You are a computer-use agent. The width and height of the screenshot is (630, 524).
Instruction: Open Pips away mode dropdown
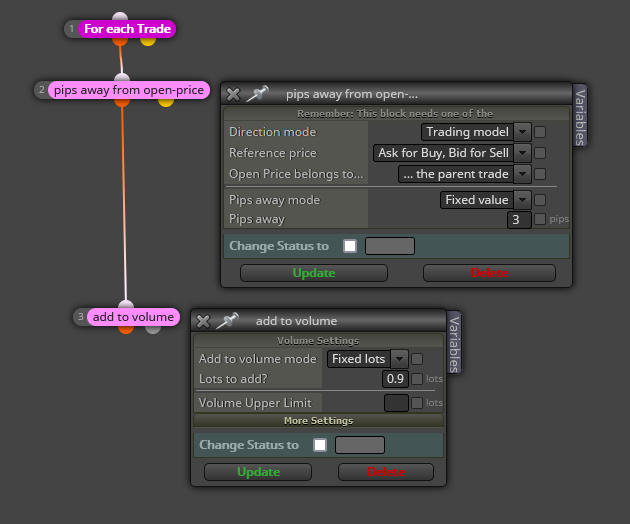486,200
